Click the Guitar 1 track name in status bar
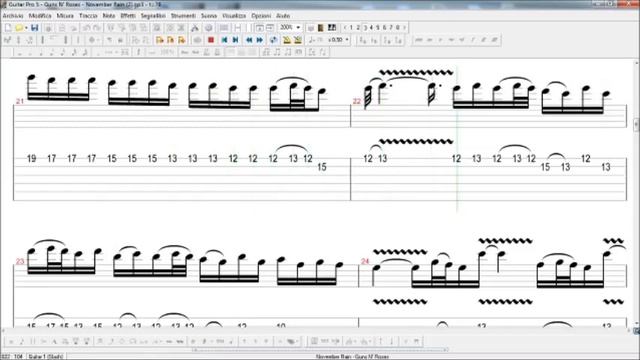The height and width of the screenshot is (360, 640). pos(46,357)
